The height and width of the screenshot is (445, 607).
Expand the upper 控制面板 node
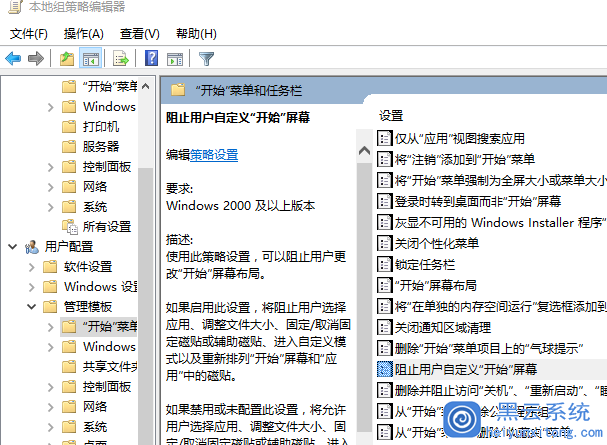(51, 167)
